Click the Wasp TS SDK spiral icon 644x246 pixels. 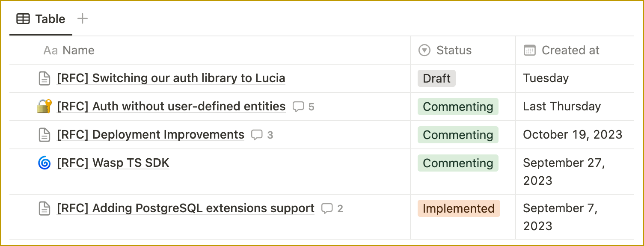[x=45, y=163]
